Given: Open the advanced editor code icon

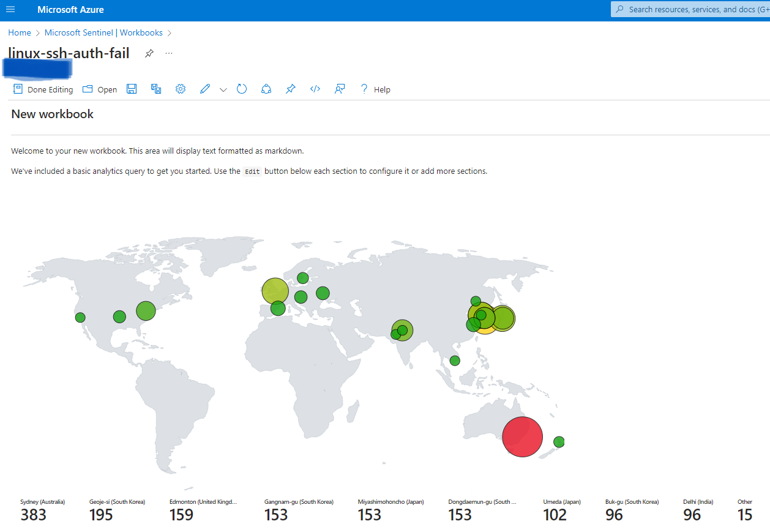Looking at the screenshot, I should [315, 89].
